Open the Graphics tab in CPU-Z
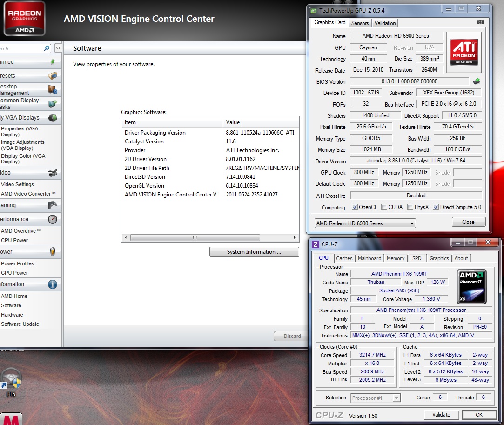This screenshot has height=425, width=504. click(x=439, y=258)
